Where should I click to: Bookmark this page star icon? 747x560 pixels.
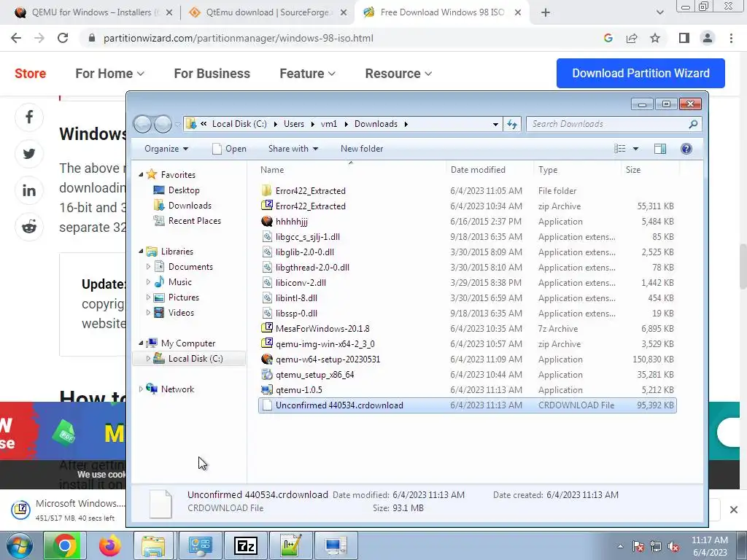coord(655,38)
